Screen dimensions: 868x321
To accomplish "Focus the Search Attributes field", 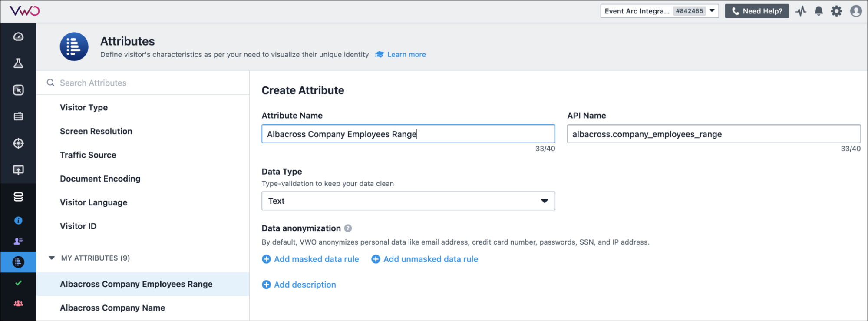I will pyautogui.click(x=143, y=83).
